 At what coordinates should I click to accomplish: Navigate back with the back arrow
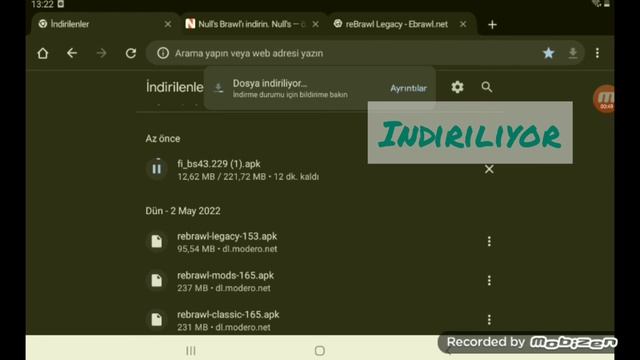click(x=72, y=53)
